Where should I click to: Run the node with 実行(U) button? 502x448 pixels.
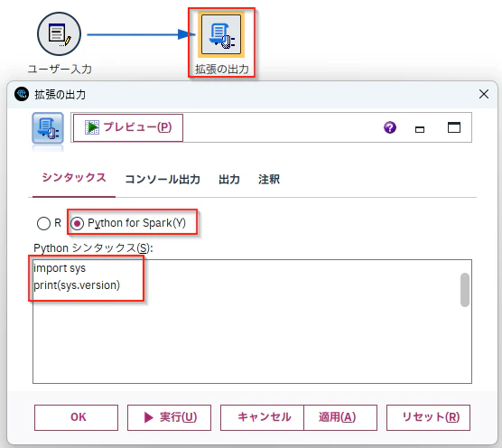(169, 417)
